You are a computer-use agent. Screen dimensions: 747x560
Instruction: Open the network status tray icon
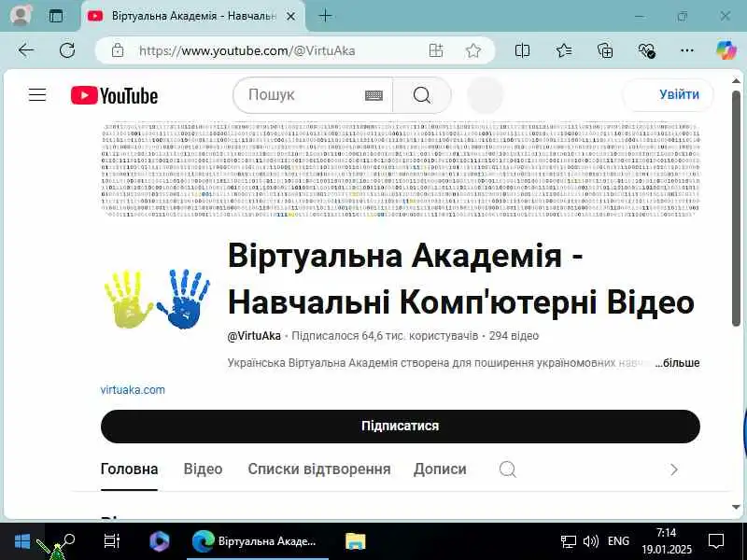coord(568,541)
